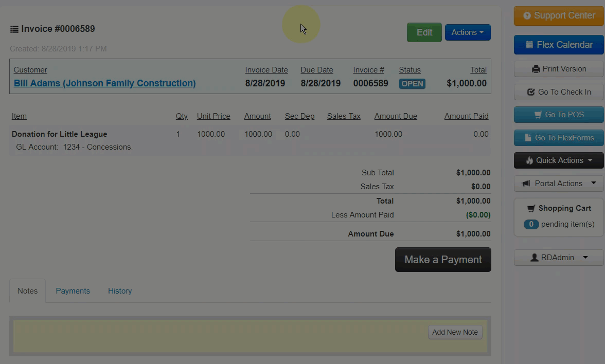Image resolution: width=605 pixels, height=364 pixels.
Task: Click the list icon beside Invoice #0006589
Action: click(14, 29)
